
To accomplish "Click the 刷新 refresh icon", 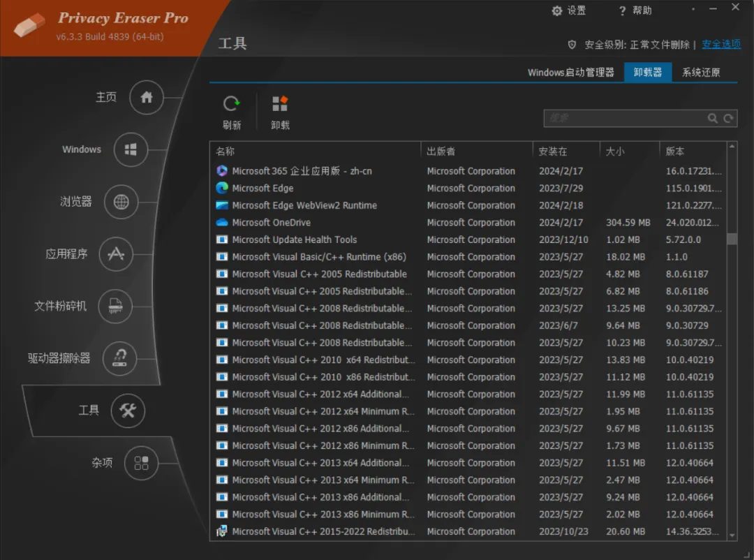I will [231, 104].
